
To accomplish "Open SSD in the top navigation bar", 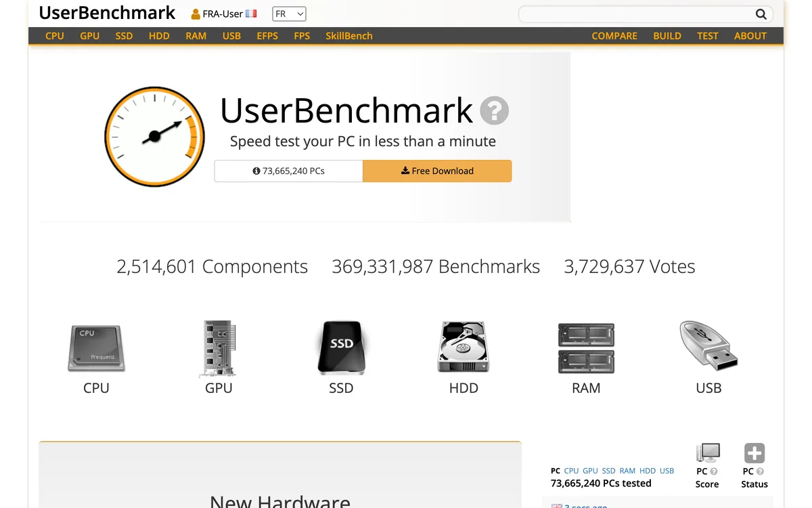I will click(125, 36).
